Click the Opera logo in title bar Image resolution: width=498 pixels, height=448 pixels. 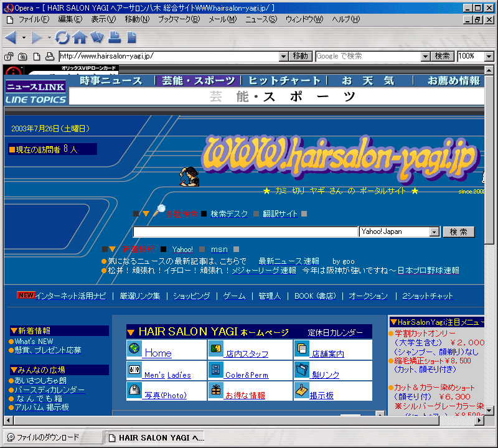point(9,8)
